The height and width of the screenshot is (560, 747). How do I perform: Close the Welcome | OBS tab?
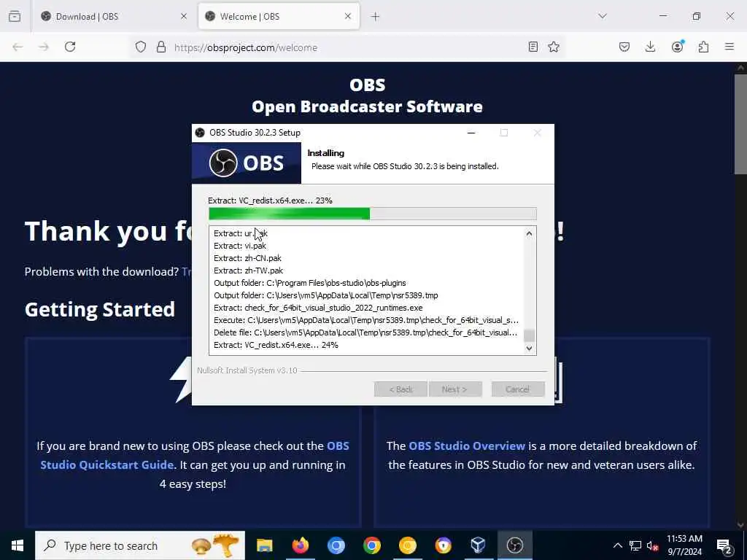coord(348,16)
